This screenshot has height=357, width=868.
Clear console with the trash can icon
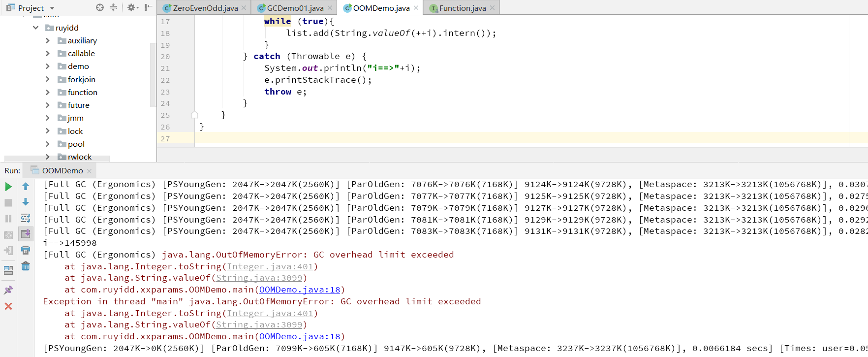[x=26, y=266]
